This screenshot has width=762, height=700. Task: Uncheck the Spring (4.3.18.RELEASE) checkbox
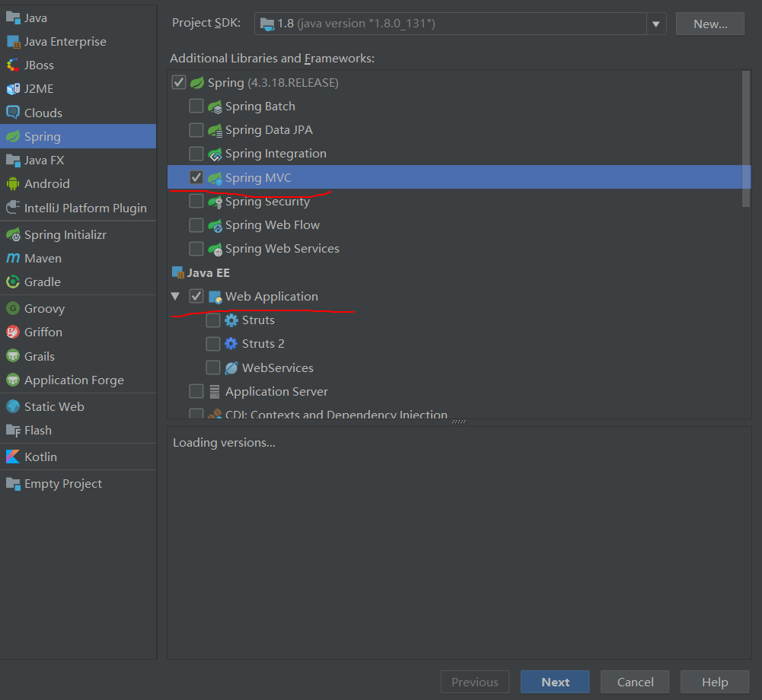tap(179, 82)
